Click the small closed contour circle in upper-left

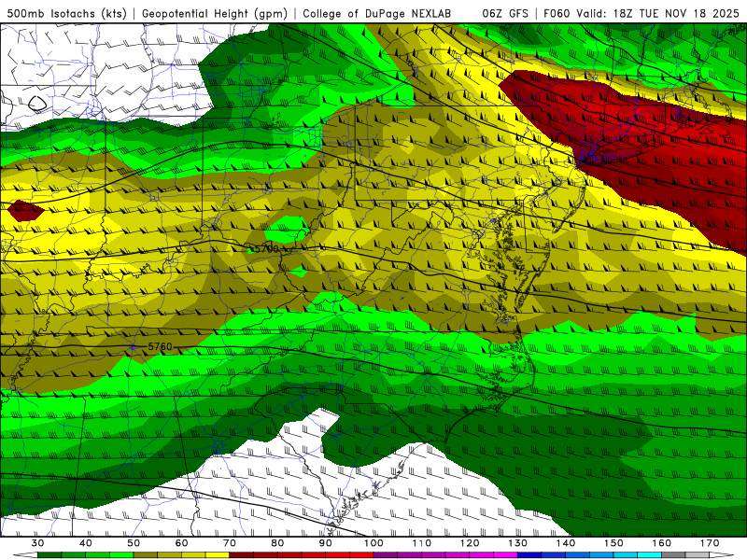(37, 103)
